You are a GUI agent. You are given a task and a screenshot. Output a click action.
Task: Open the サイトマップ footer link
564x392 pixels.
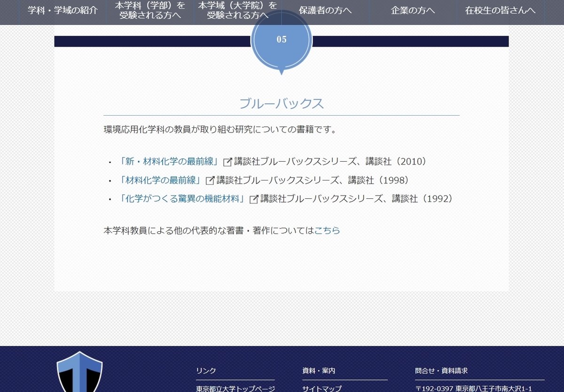click(322, 388)
